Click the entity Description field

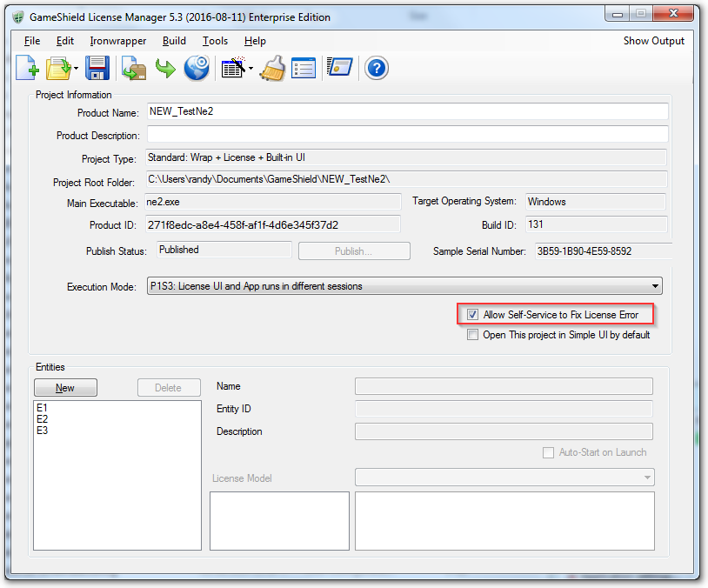pyautogui.click(x=504, y=431)
